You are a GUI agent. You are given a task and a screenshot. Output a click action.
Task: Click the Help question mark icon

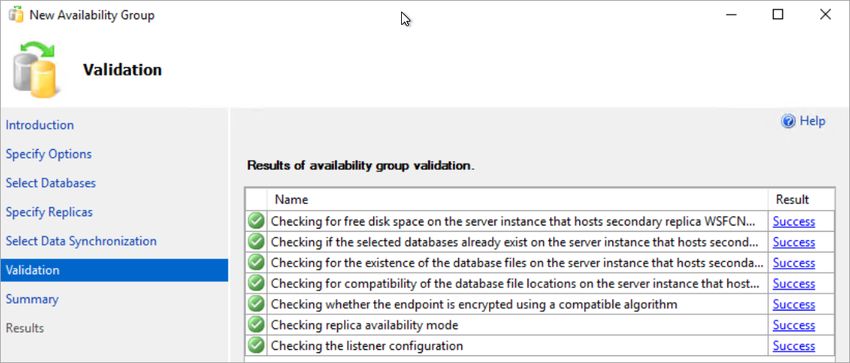pyautogui.click(x=788, y=121)
